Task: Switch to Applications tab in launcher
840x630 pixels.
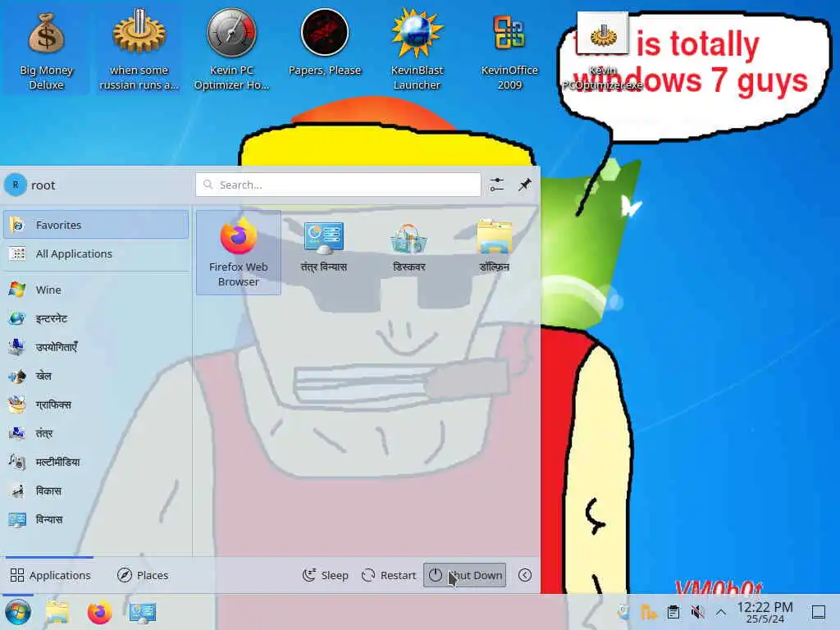Action: point(50,575)
